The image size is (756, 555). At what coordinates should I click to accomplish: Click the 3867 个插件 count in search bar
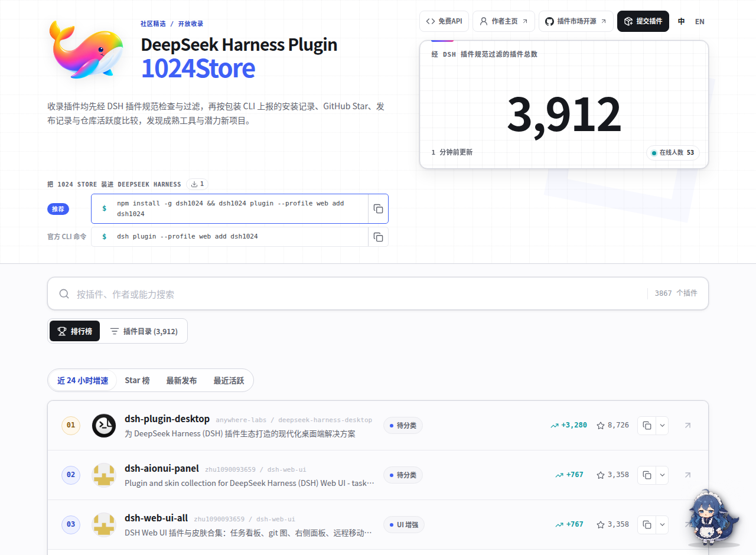coord(676,293)
